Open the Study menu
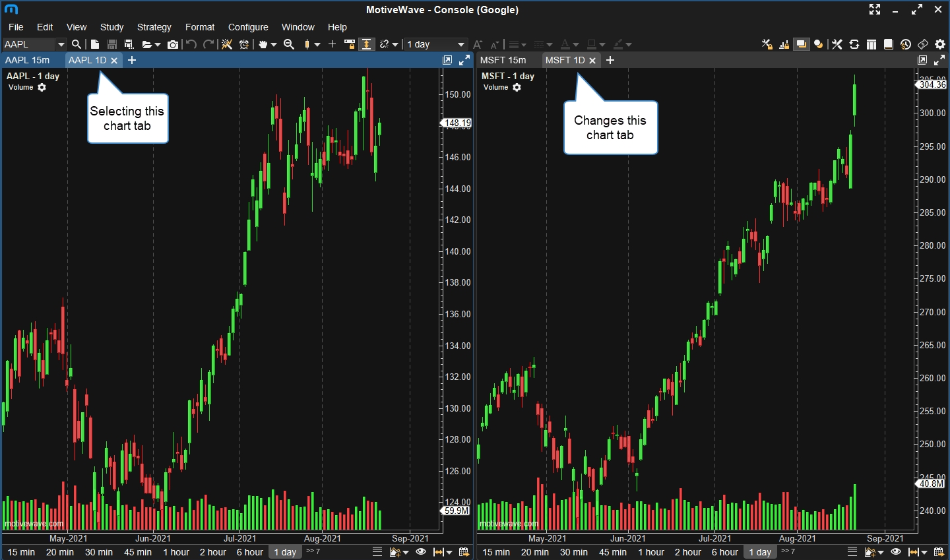This screenshot has height=560, width=950. (111, 27)
